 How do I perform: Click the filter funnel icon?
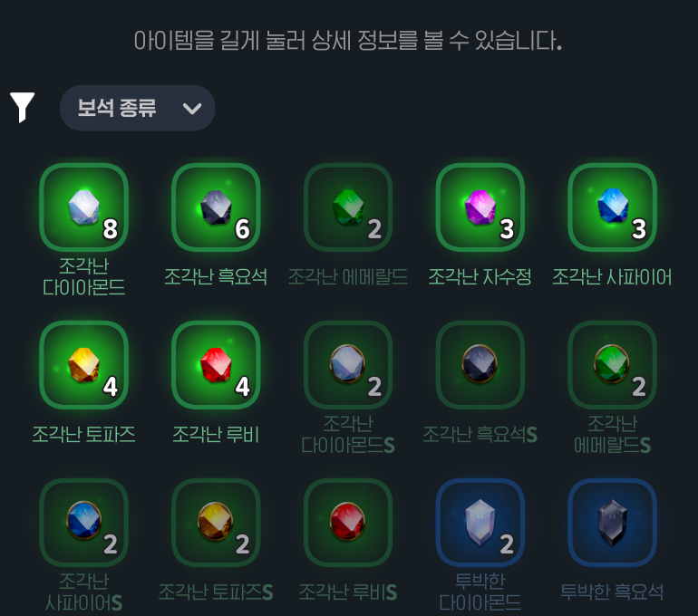pyautogui.click(x=22, y=107)
